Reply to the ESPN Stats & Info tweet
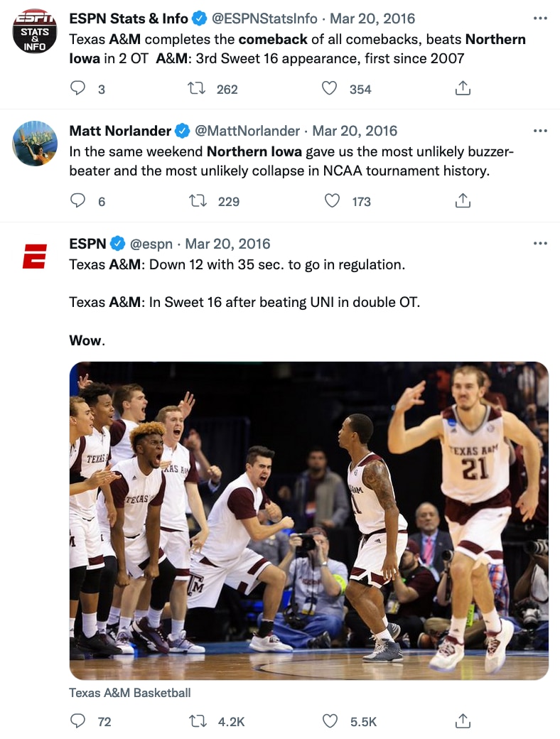The height and width of the screenshot is (739, 560). 78,89
